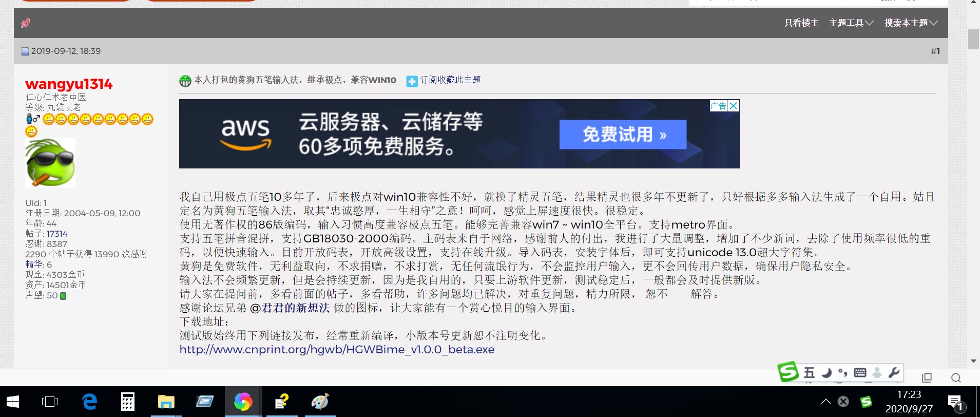
Task: Show hidden system tray icons
Action: tap(825, 402)
